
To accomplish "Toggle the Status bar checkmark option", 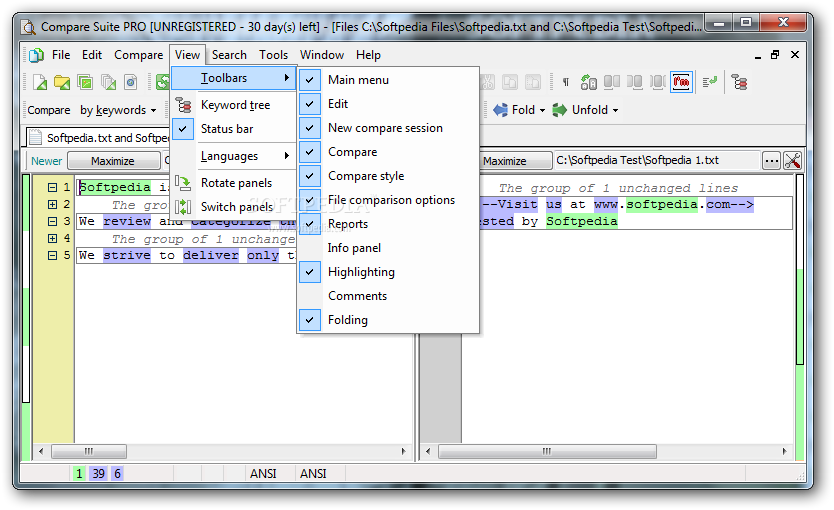I will [x=182, y=129].
